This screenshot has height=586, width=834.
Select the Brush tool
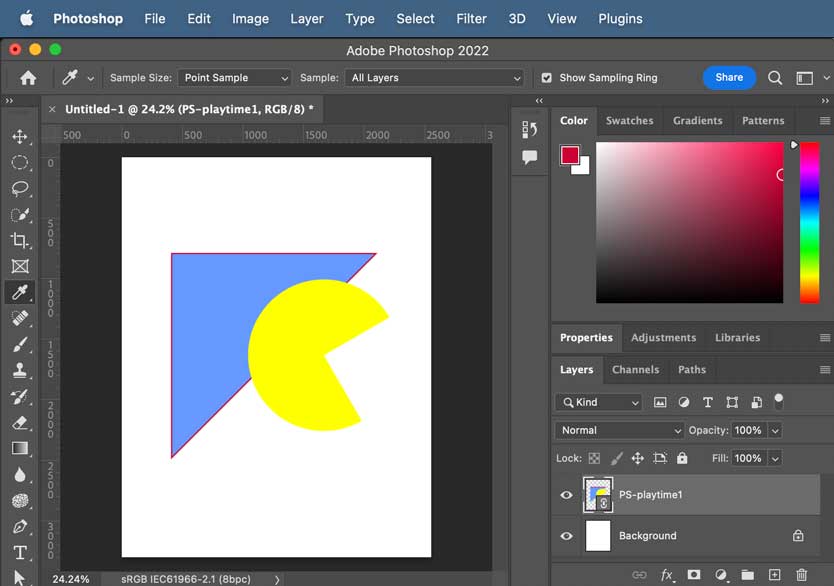point(20,344)
